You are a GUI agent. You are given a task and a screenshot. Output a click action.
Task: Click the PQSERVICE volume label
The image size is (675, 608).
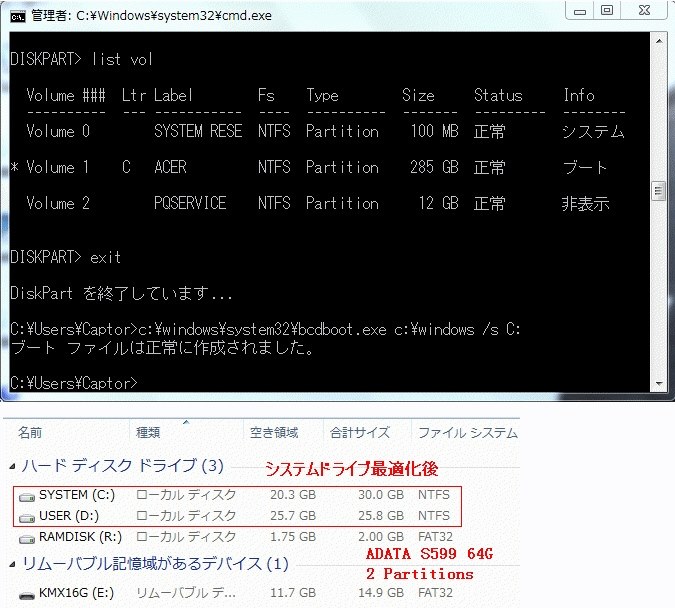coord(190,203)
